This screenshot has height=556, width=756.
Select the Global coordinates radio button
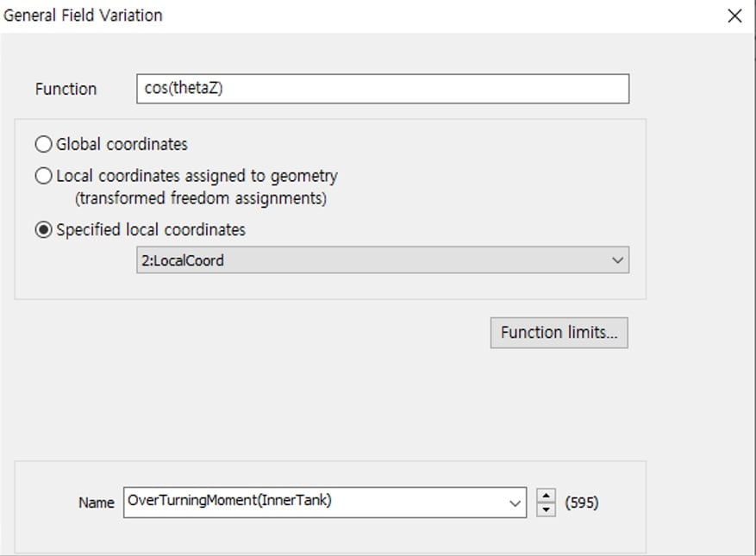click(x=44, y=144)
